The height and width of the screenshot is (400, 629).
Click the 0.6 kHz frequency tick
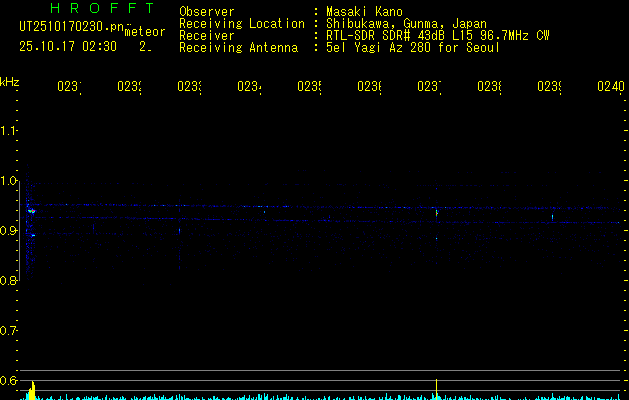(10, 381)
